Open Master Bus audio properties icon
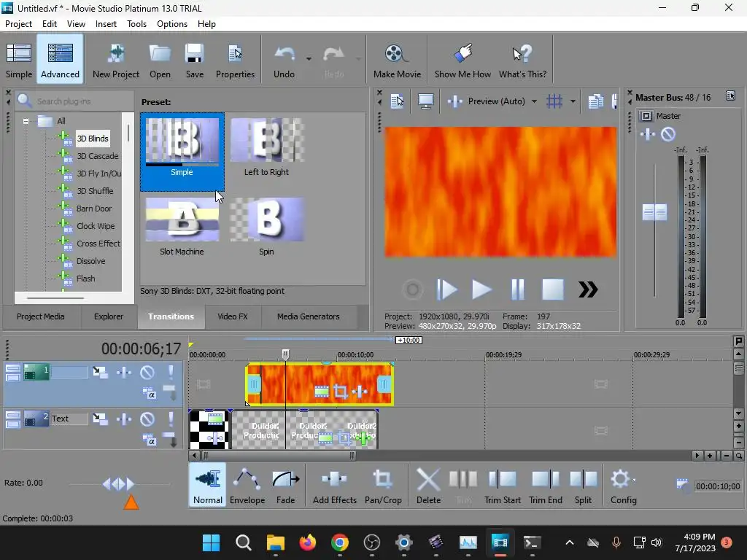The height and width of the screenshot is (560, 747). [730, 96]
